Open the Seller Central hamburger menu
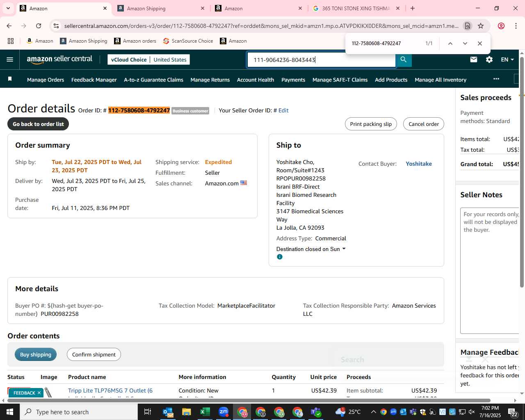This screenshot has width=525, height=420. pos(10,59)
